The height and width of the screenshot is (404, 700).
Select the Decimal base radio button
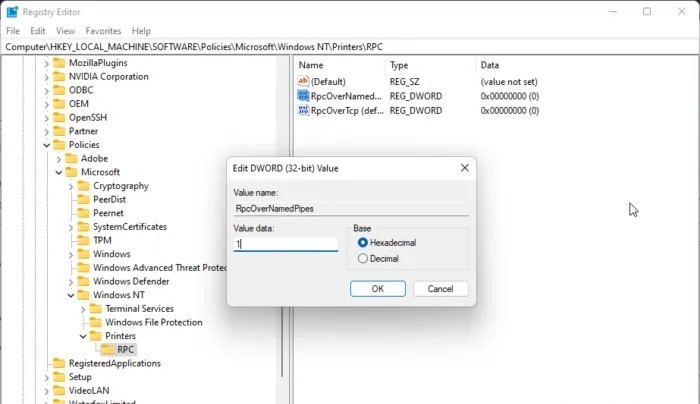(x=363, y=259)
